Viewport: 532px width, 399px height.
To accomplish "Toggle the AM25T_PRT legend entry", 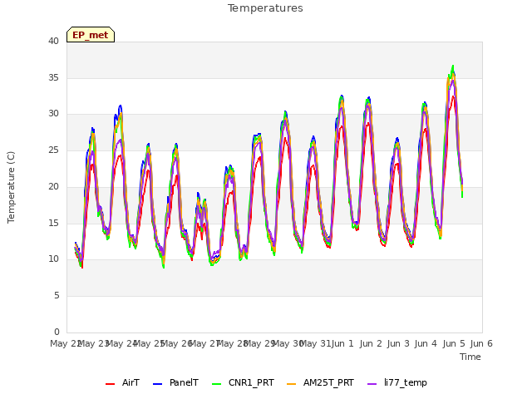I will pyautogui.click(x=320, y=382).
